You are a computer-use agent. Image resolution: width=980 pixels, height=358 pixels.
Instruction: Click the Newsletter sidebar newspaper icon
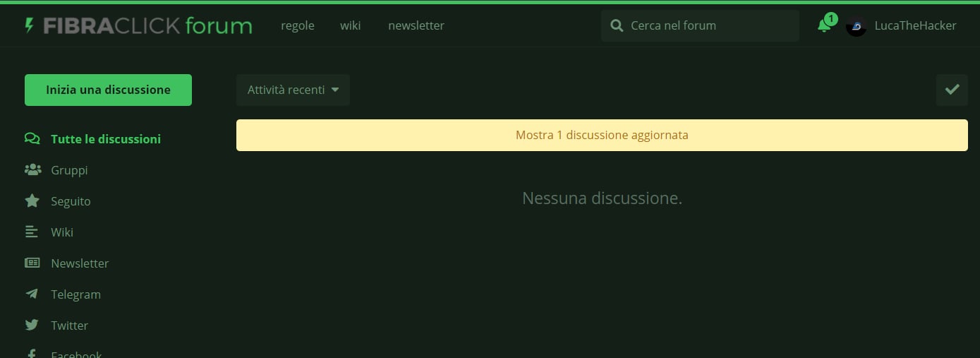tap(32, 263)
